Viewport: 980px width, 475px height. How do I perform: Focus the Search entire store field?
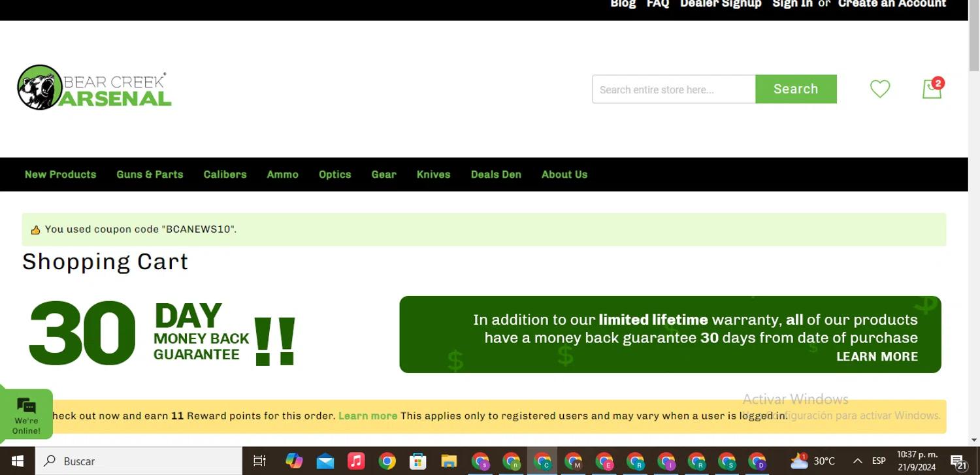click(673, 90)
